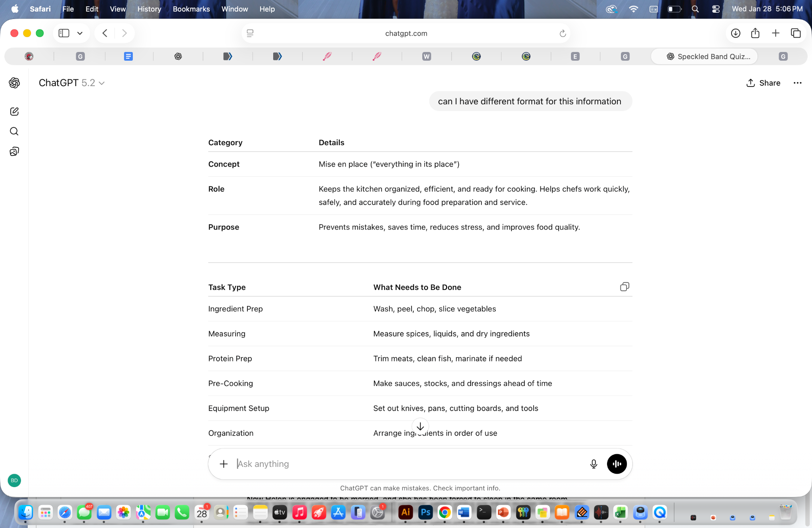Screen dimensions: 812x528
Task: Click the Share button
Action: tap(763, 83)
